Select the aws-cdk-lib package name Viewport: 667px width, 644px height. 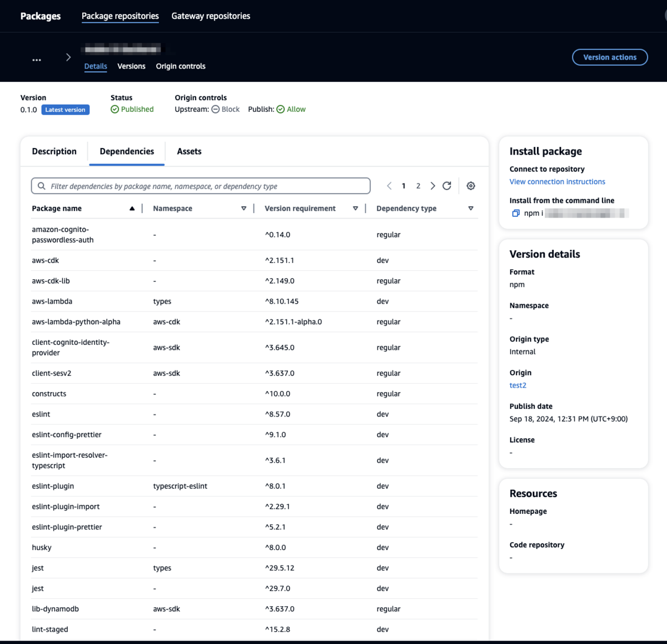click(51, 281)
